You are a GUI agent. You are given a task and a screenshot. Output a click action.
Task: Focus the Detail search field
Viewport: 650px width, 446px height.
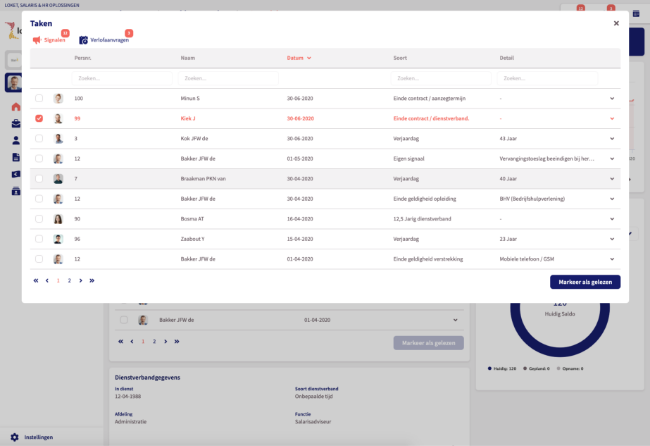[547, 78]
